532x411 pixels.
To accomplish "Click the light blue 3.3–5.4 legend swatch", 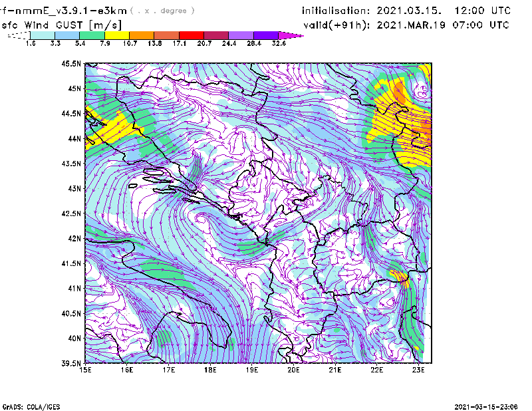I will [x=67, y=35].
